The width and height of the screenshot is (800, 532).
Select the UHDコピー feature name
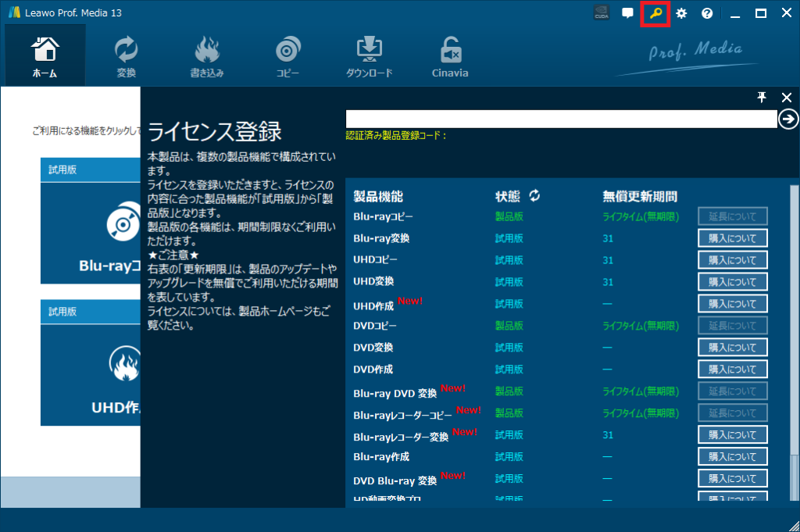coord(375,259)
